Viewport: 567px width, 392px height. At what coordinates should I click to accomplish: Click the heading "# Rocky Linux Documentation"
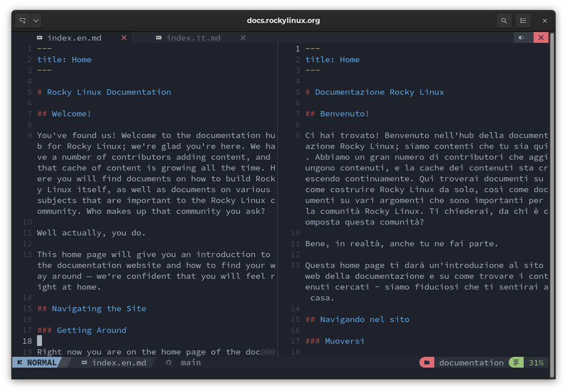104,92
